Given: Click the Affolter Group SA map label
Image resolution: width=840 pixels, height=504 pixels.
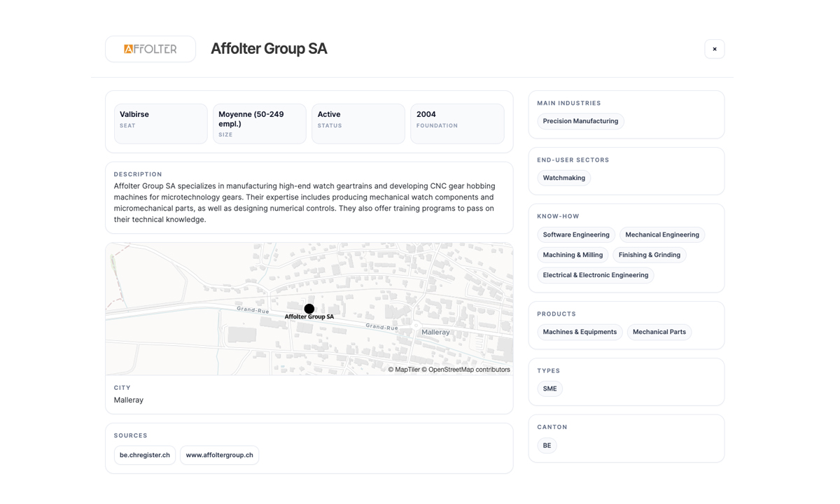Looking at the screenshot, I should 309,317.
